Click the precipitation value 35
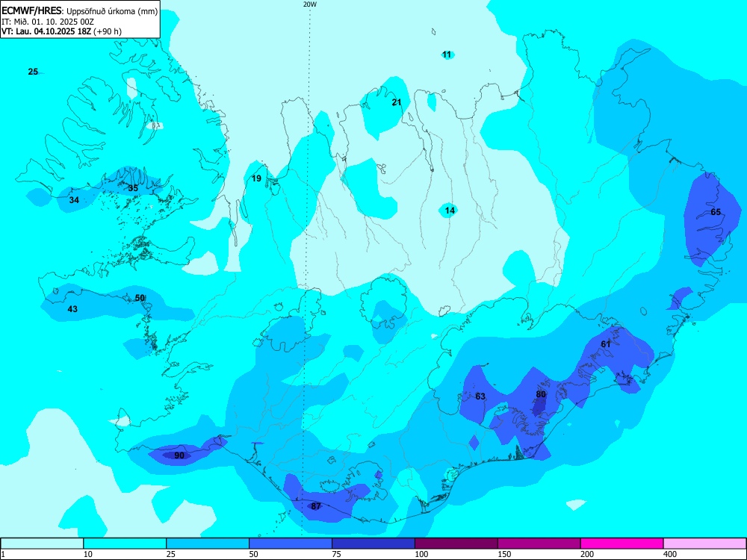 [133, 188]
